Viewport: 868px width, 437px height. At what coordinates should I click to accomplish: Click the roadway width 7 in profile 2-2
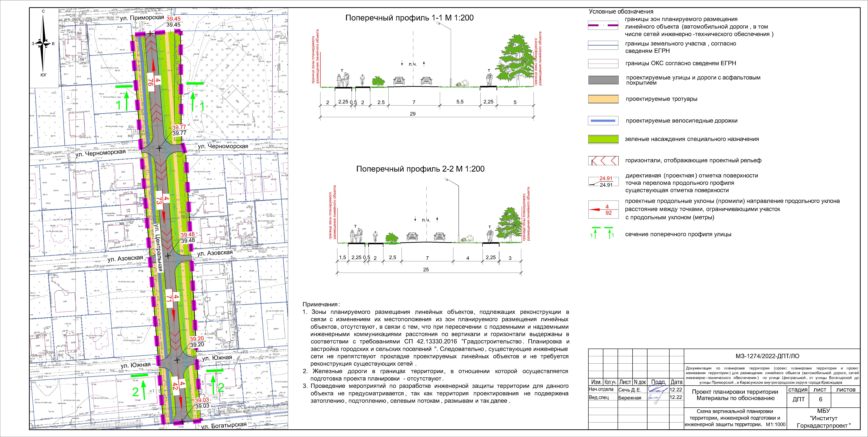[427, 258]
